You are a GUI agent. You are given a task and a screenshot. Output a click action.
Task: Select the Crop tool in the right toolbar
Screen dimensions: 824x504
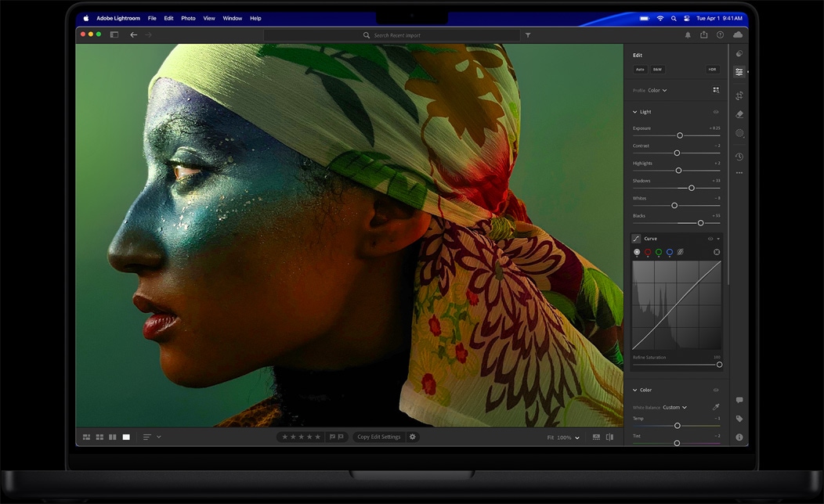[739, 95]
